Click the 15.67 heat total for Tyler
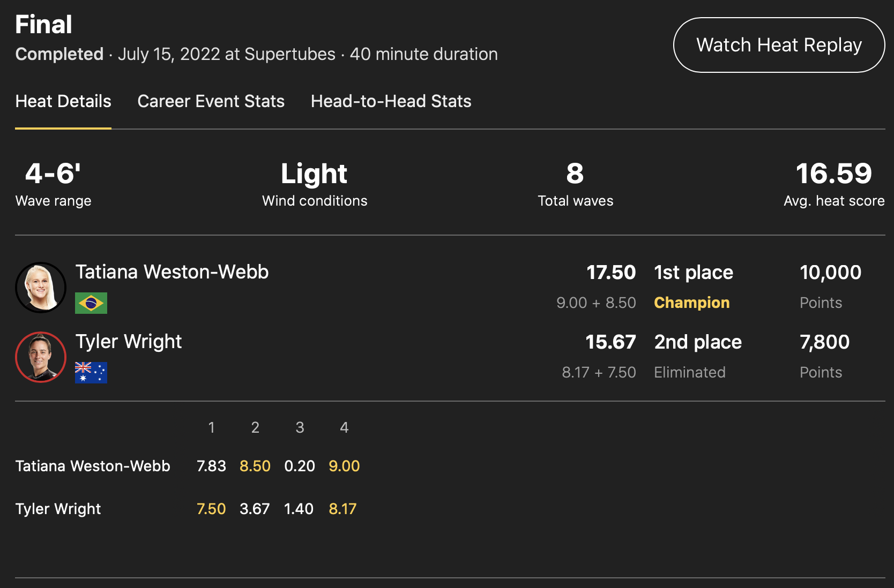 click(x=610, y=342)
